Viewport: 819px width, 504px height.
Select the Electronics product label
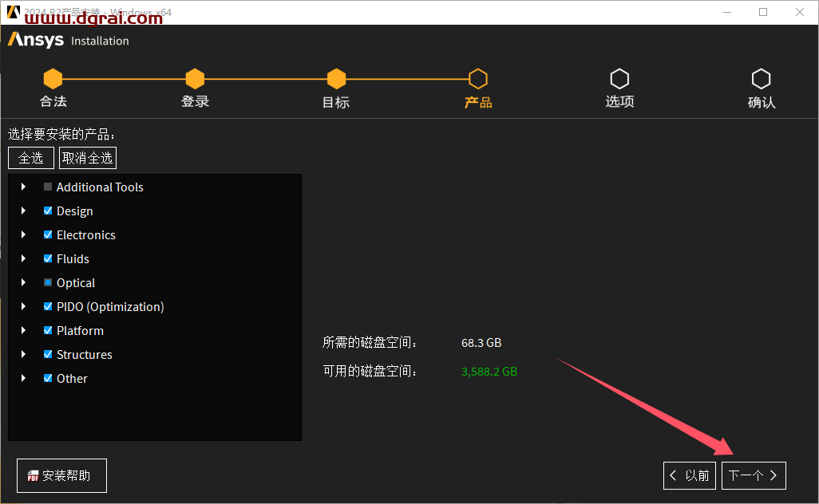(86, 235)
